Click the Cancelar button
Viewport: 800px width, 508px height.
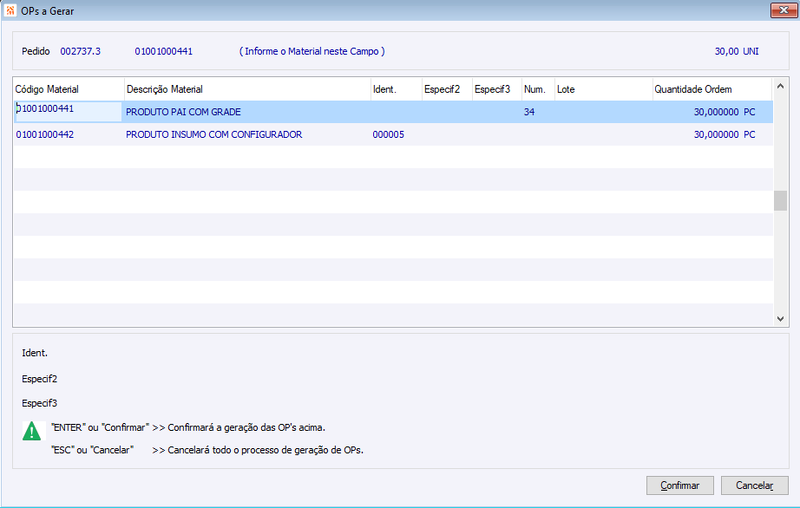point(754,486)
